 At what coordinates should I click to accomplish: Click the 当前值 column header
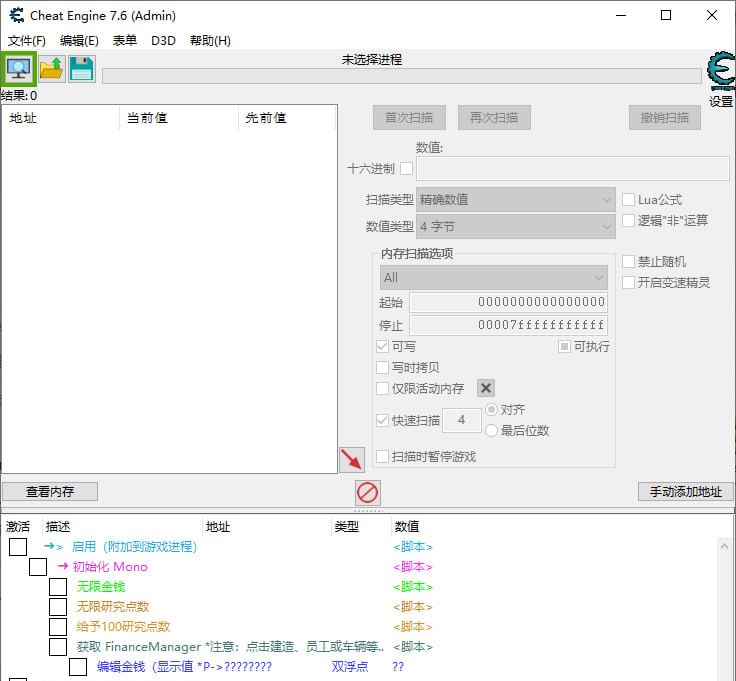click(x=179, y=118)
